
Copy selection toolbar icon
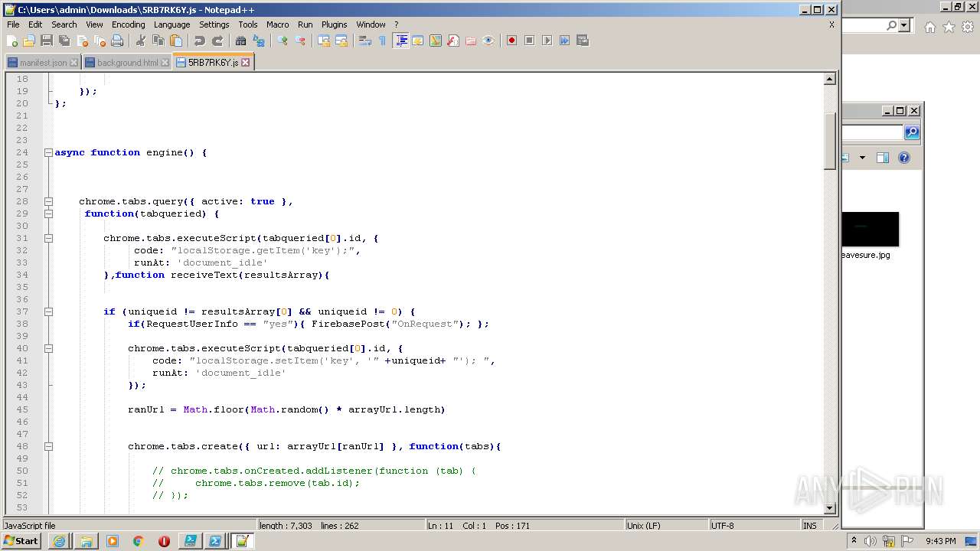click(x=158, y=41)
